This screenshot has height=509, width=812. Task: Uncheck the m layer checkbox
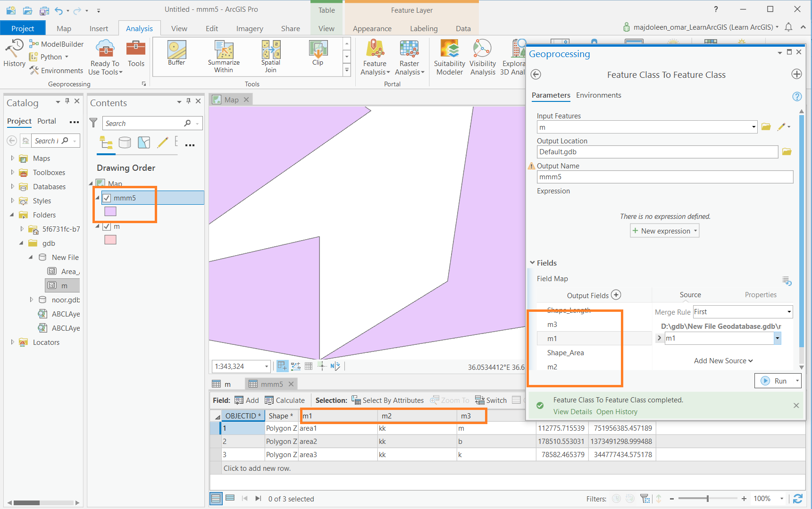point(107,226)
